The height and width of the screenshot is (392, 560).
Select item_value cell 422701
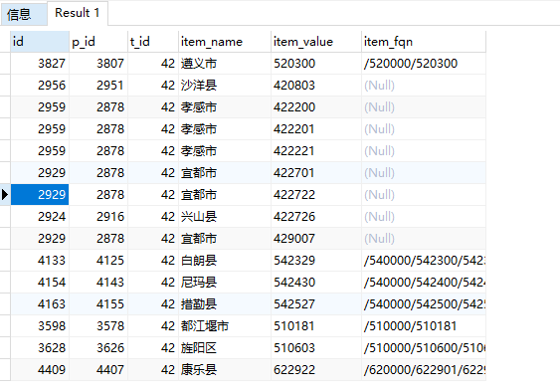click(x=316, y=173)
